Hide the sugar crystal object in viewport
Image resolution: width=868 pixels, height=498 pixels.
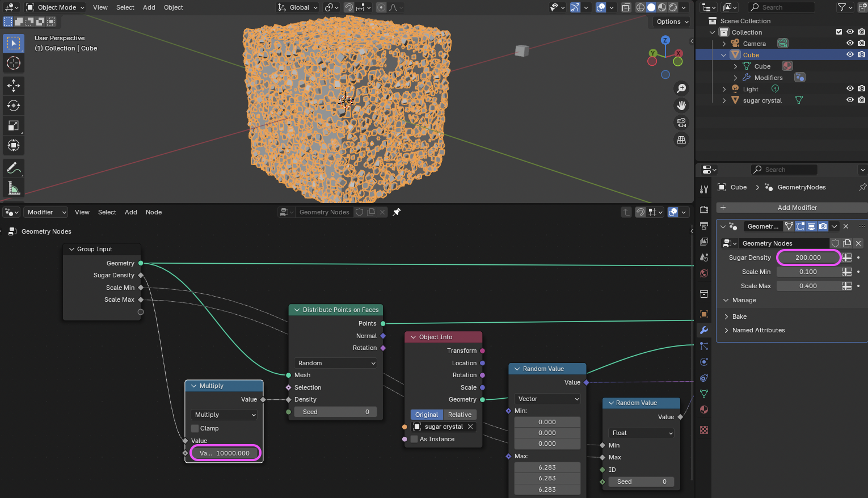(x=850, y=100)
